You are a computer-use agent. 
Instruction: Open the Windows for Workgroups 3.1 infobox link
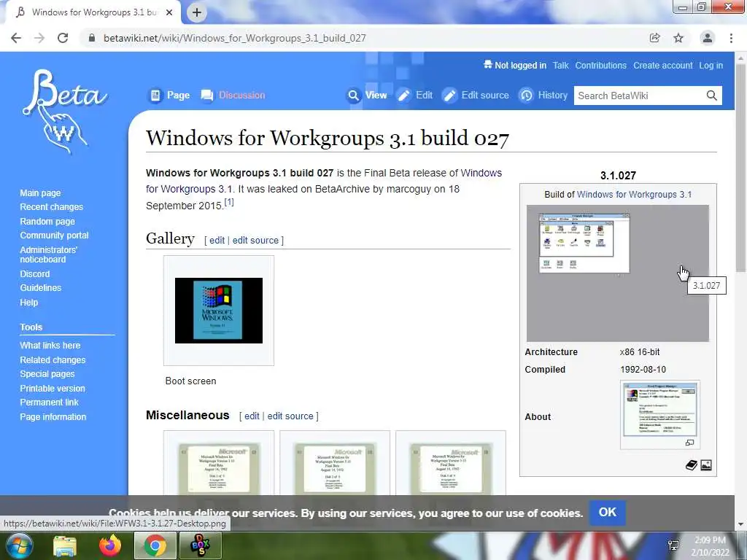[x=634, y=194]
